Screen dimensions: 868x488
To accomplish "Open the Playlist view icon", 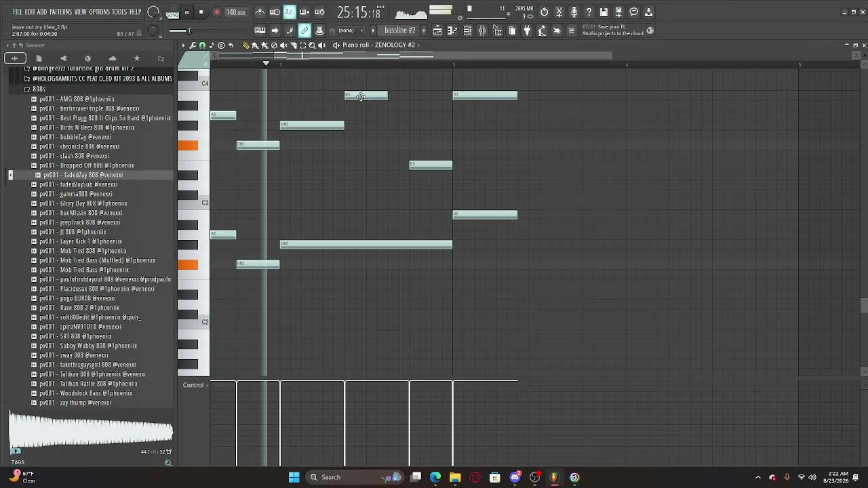I will [437, 30].
